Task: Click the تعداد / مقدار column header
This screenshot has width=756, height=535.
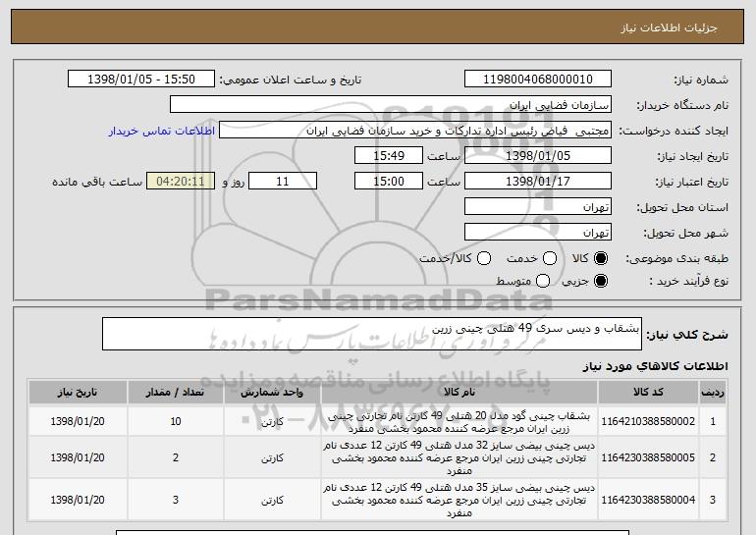Action: click(176, 392)
